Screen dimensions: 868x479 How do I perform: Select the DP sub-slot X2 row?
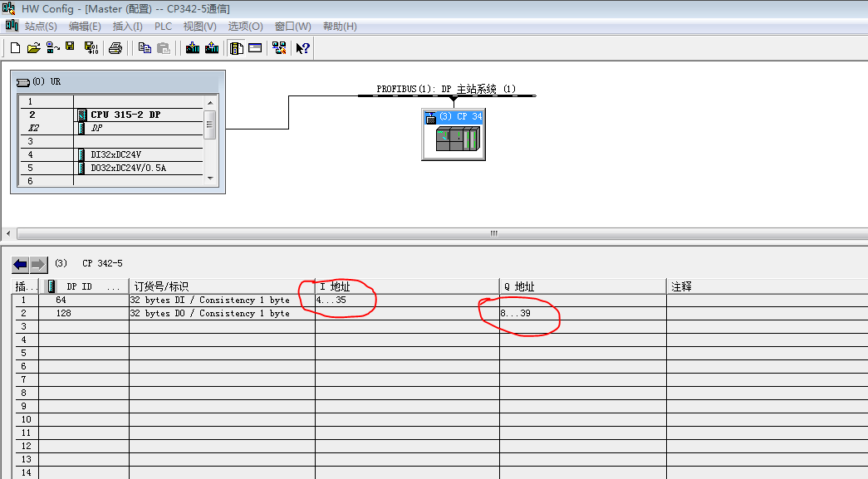coord(111,128)
